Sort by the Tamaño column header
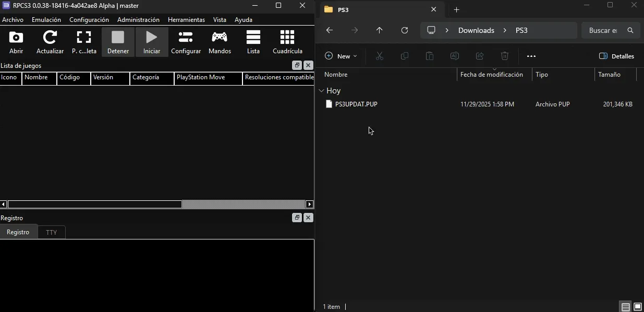The image size is (644, 312). coord(609,75)
